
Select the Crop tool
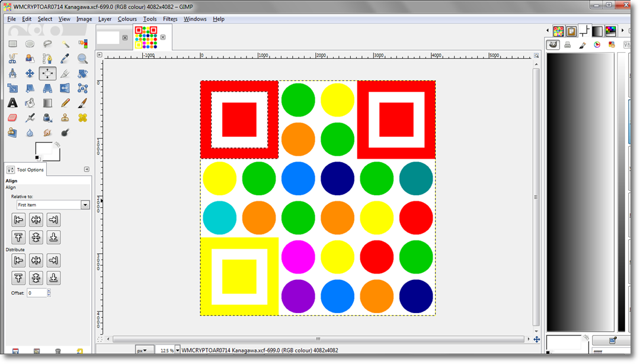click(x=65, y=73)
